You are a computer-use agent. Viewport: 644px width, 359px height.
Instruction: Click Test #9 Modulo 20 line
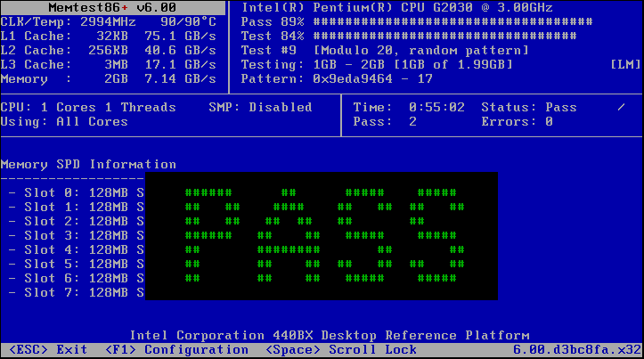[x=385, y=51]
